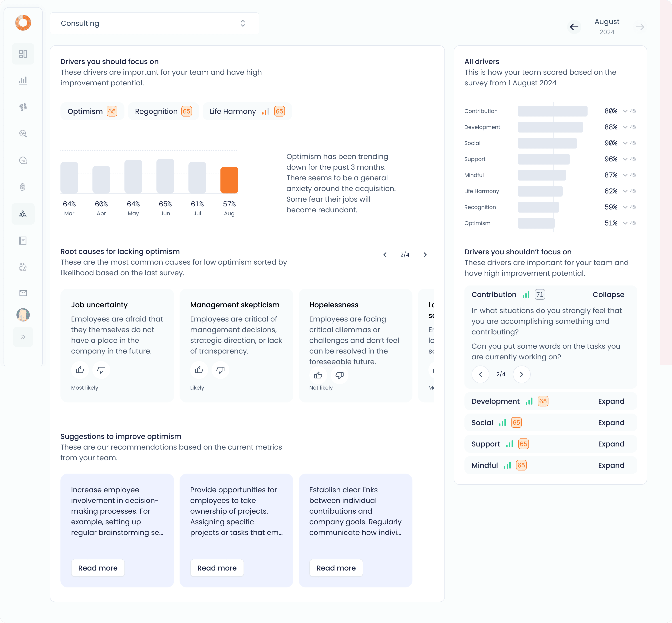Open the pulse magnifier search icon
The image size is (672, 623).
click(x=23, y=133)
